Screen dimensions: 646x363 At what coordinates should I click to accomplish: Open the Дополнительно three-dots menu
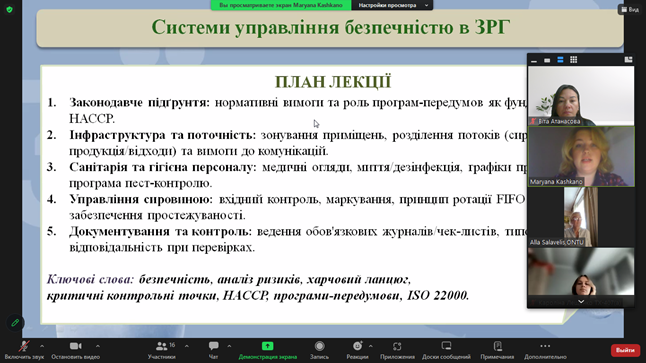[545, 346]
